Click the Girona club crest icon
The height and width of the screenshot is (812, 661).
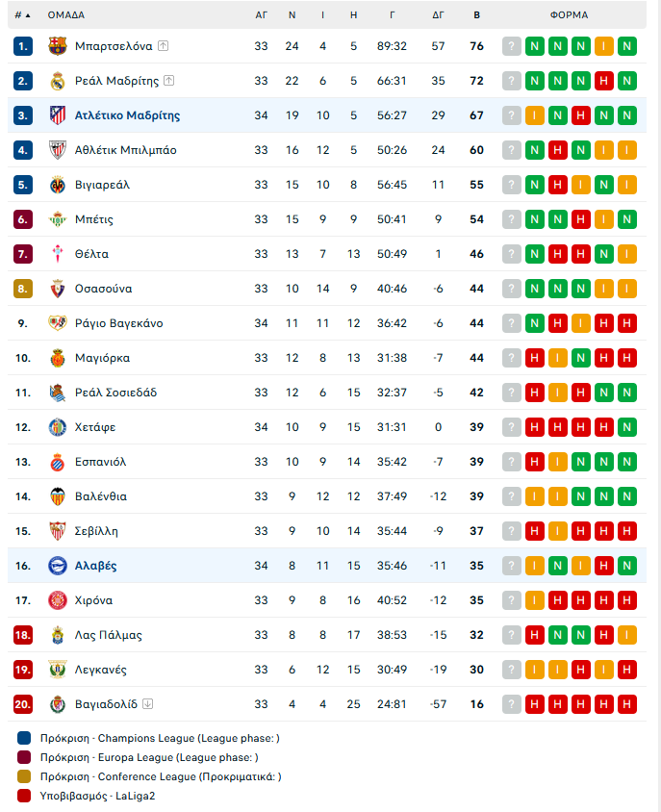[58, 600]
